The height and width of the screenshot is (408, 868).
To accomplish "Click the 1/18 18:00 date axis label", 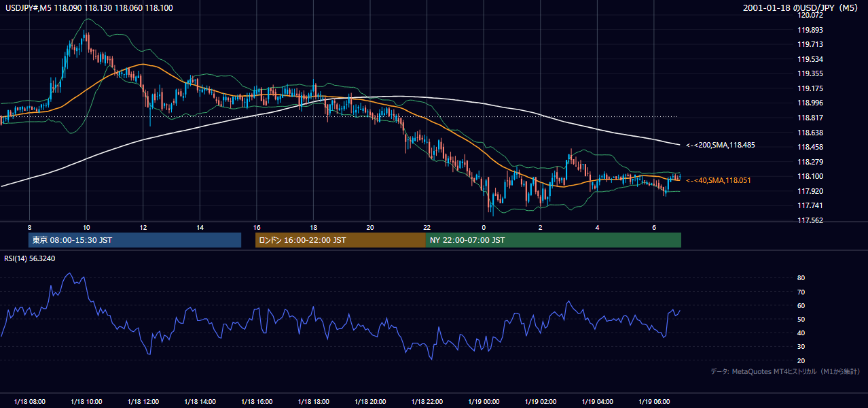I will (313, 402).
